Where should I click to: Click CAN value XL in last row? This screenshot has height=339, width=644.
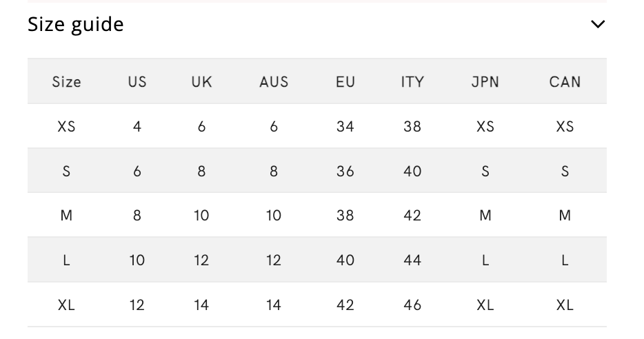point(565,305)
